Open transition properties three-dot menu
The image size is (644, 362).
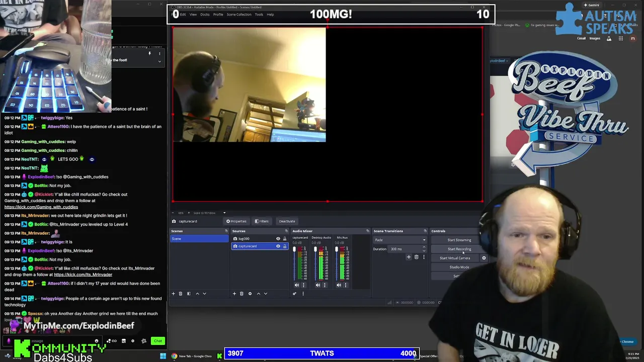point(424,257)
